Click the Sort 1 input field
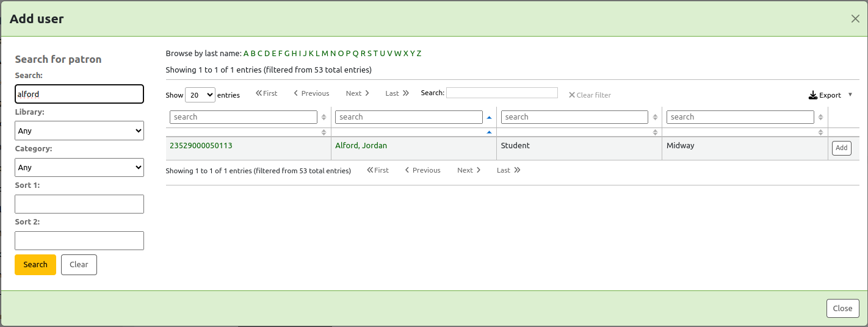 pos(79,204)
